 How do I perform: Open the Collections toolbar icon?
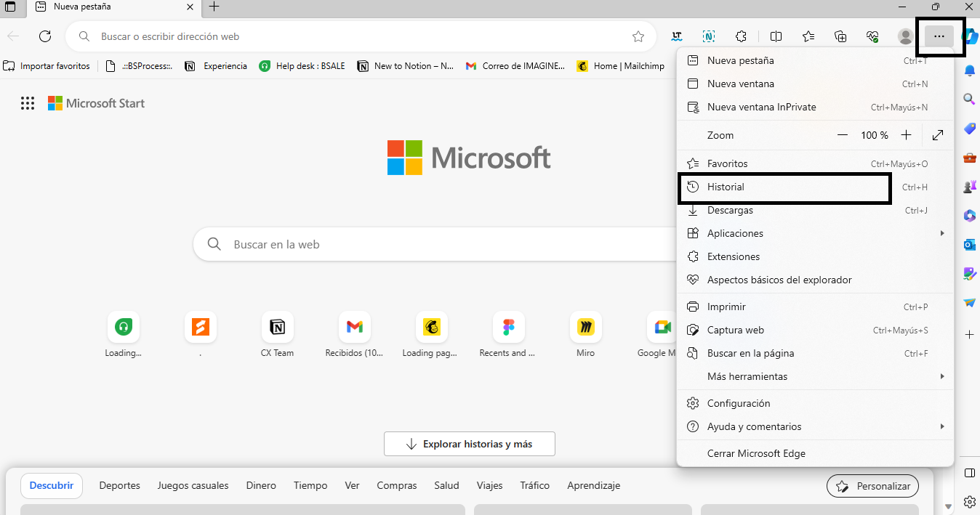(840, 36)
